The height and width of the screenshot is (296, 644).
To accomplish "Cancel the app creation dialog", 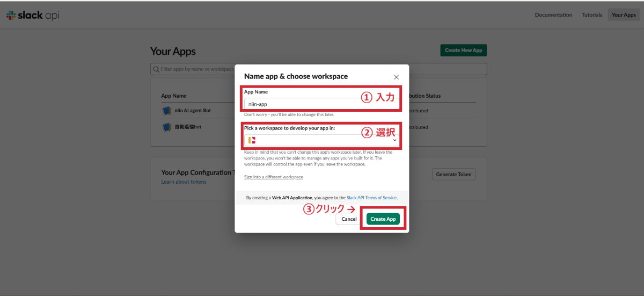I will coord(349,219).
